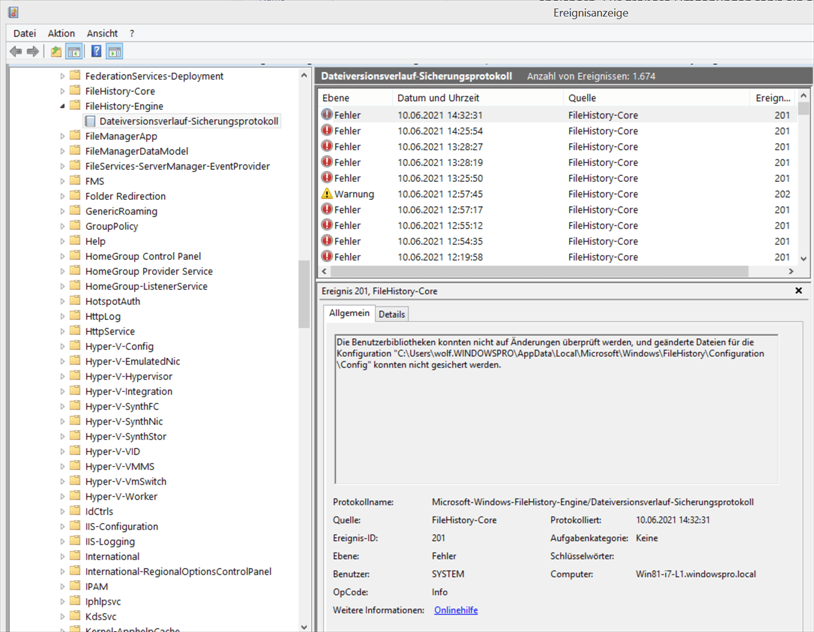Click the tree pane scrollbar thumb

[304, 294]
